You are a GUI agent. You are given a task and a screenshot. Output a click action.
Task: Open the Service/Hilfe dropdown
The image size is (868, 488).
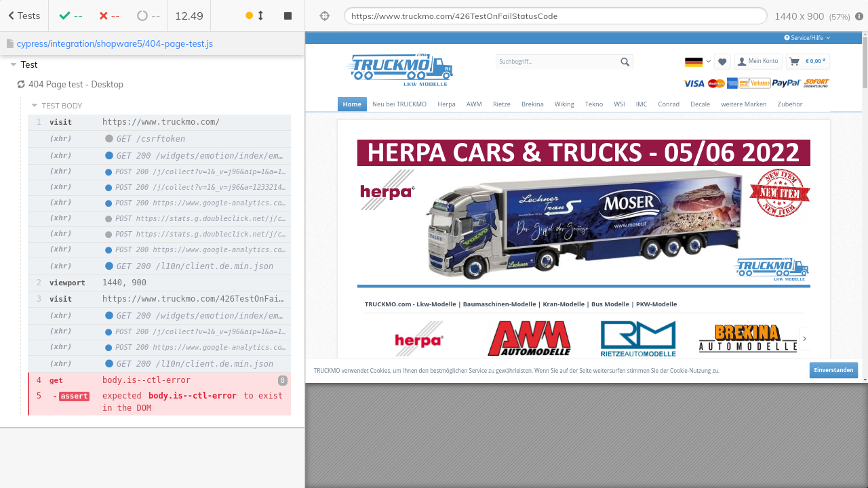point(806,38)
